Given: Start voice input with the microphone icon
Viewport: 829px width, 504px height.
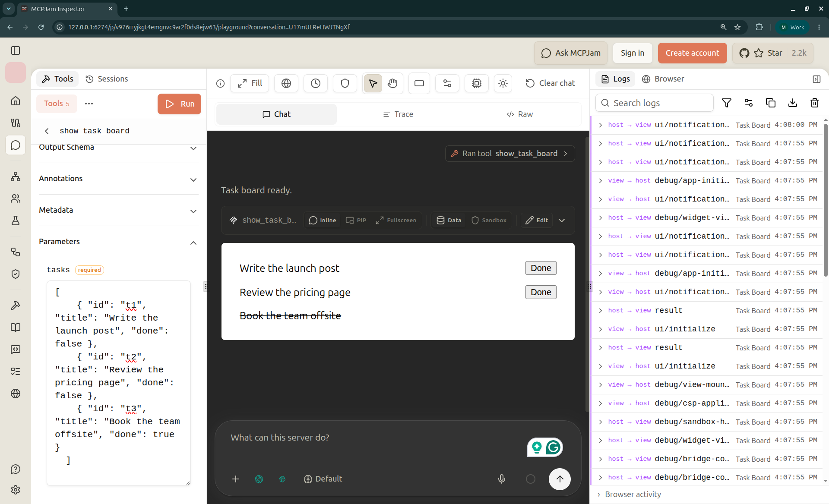Looking at the screenshot, I should (x=502, y=479).
